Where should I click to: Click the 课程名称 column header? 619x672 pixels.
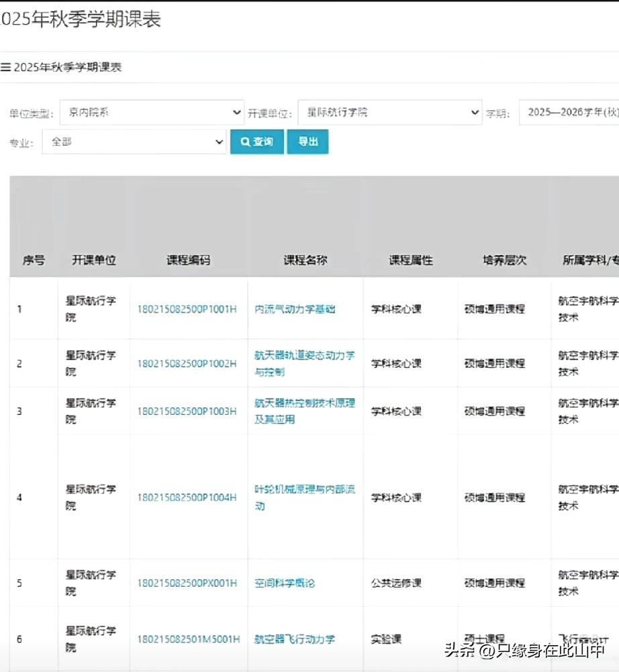(x=305, y=260)
